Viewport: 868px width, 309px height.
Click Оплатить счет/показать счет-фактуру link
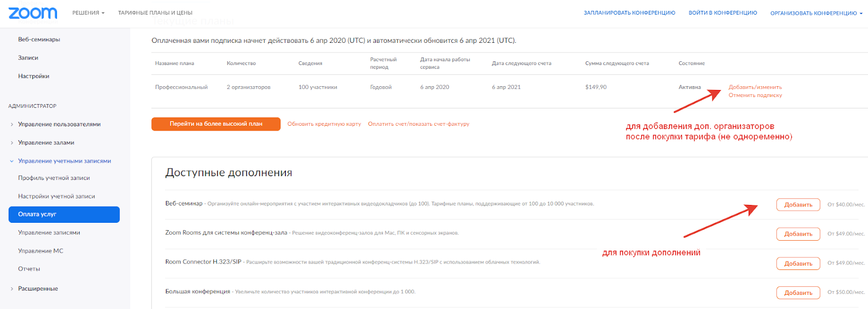(x=418, y=124)
